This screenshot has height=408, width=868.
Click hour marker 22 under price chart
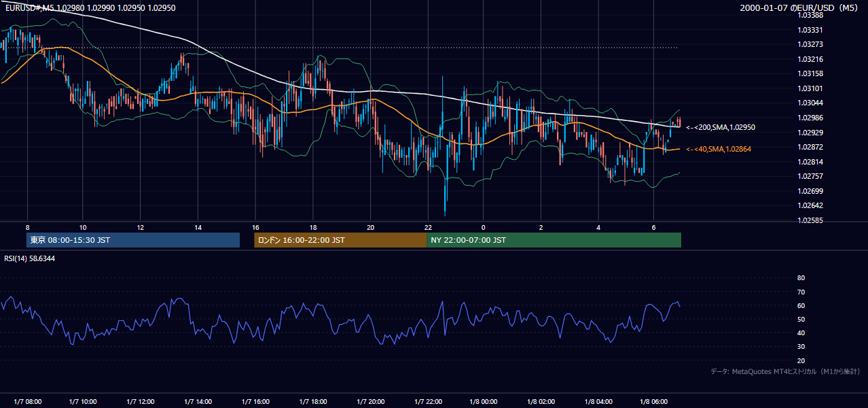428,227
